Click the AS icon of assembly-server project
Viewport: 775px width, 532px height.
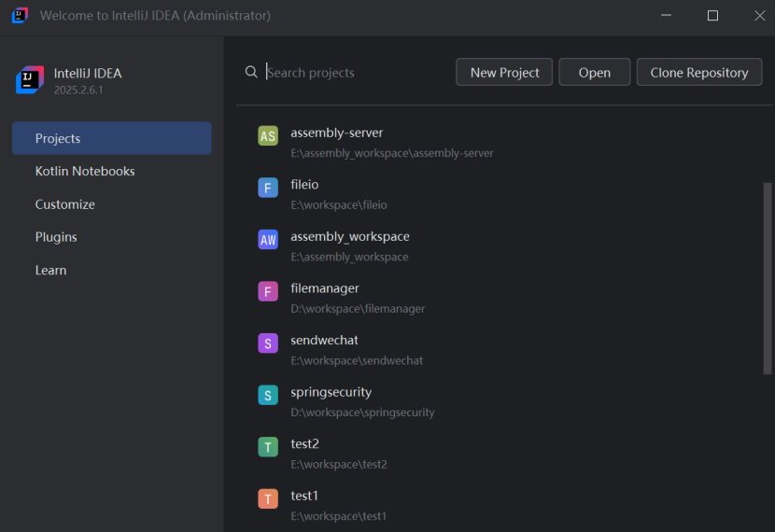click(x=268, y=136)
